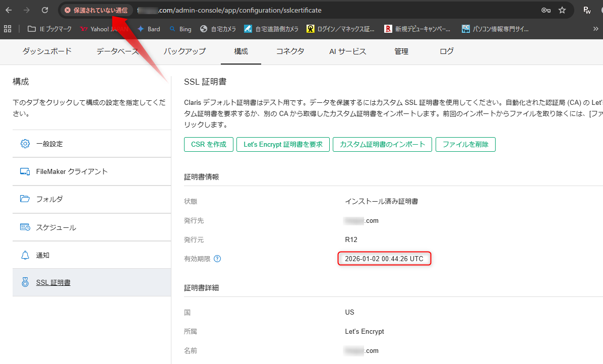Click the password key icon in address bar
This screenshot has width=603, height=364.
[546, 10]
